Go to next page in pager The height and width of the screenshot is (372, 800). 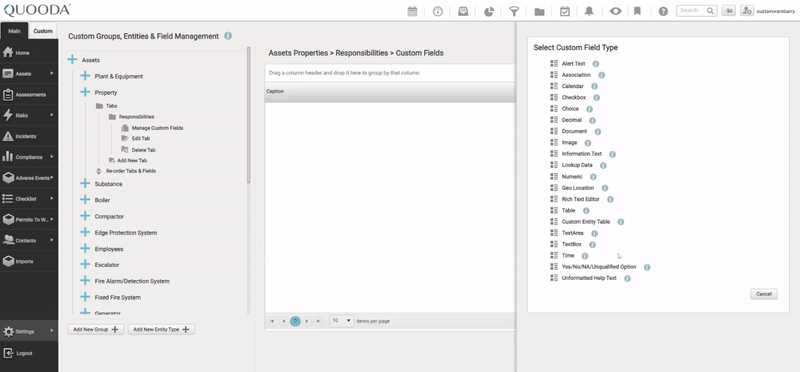[x=307, y=321]
